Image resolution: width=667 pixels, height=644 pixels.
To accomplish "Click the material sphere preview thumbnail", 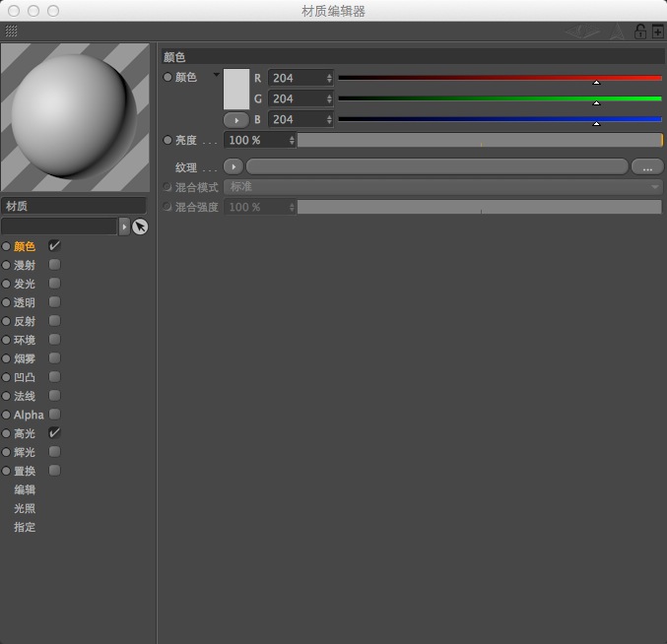I will (x=74, y=116).
